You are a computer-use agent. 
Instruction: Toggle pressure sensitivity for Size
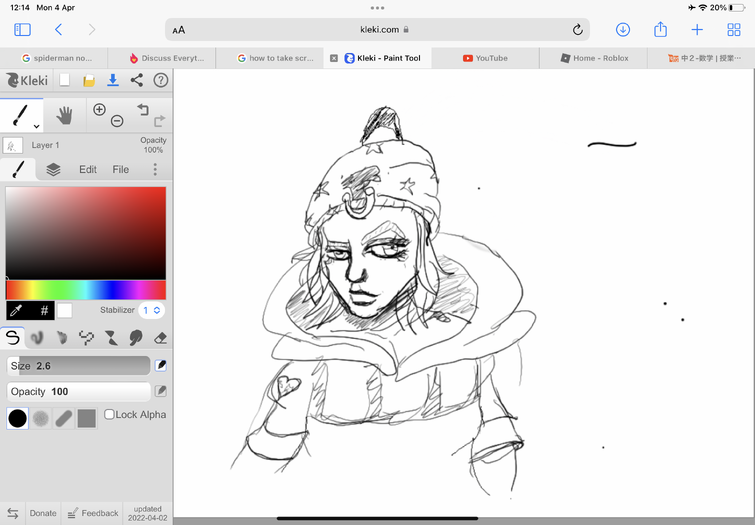(161, 366)
